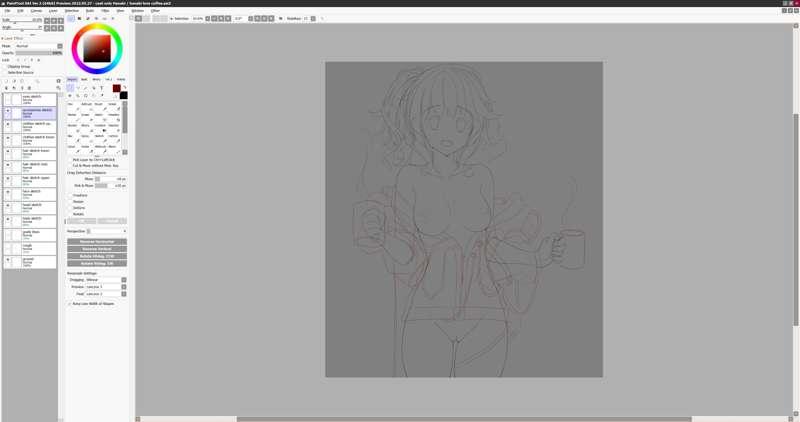Toggle Selection Source checkbox
Image resolution: width=800 pixels, height=422 pixels.
tap(5, 72)
